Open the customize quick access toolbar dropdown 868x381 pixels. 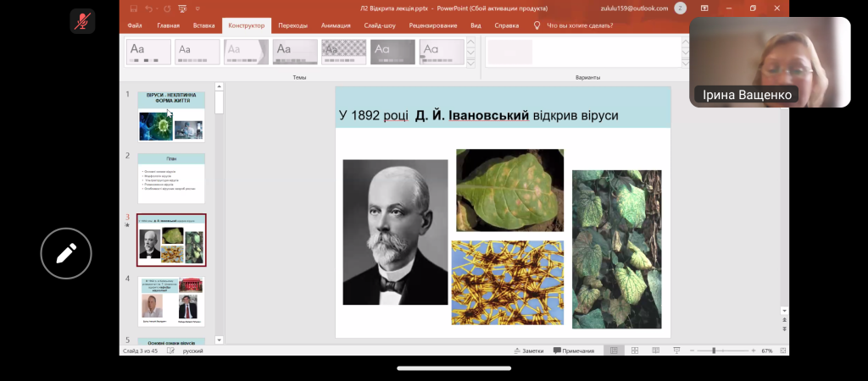[198, 8]
